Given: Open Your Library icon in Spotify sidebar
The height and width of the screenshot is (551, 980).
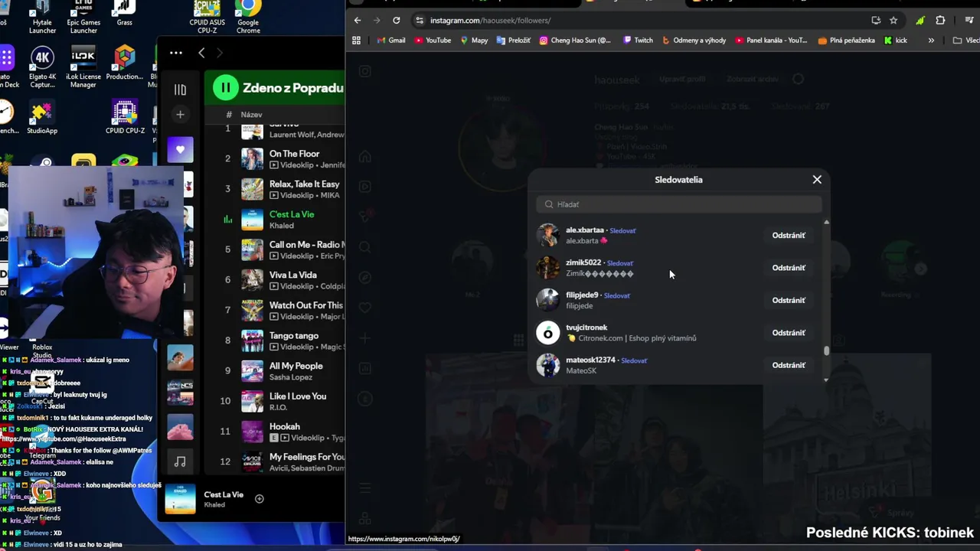Looking at the screenshot, I should (x=180, y=90).
